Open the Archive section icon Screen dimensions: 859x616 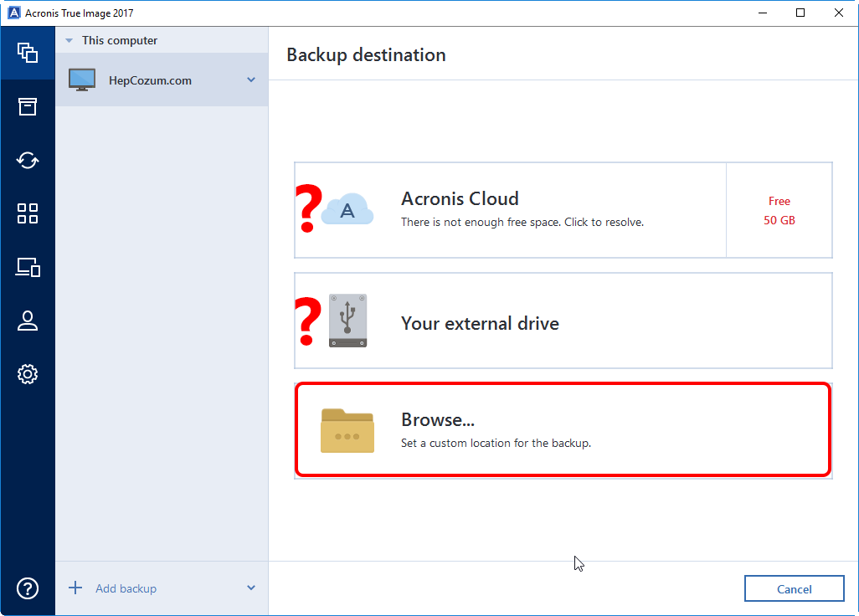pyautogui.click(x=28, y=107)
